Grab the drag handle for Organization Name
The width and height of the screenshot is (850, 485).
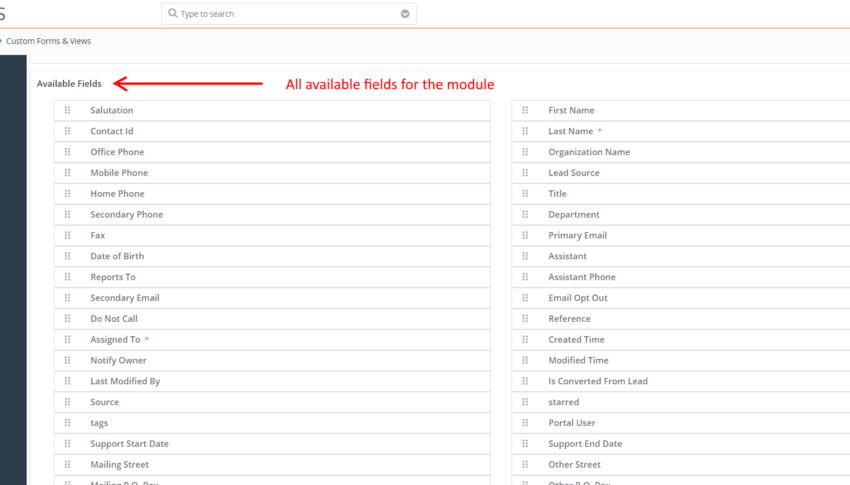tap(525, 152)
